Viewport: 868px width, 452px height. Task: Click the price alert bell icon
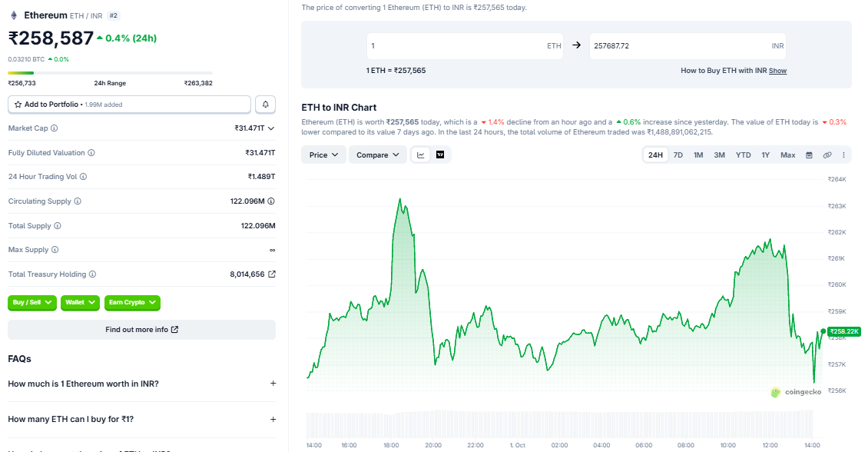[266, 104]
